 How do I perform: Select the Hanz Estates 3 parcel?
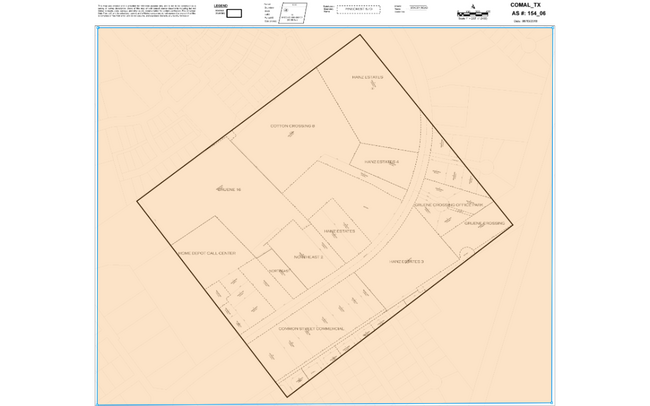407,261
